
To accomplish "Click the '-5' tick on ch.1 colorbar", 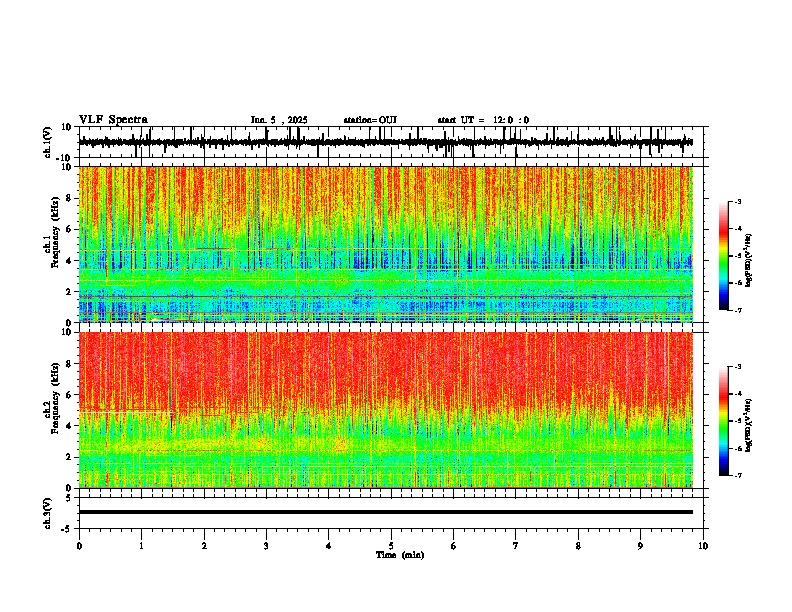I will (738, 256).
